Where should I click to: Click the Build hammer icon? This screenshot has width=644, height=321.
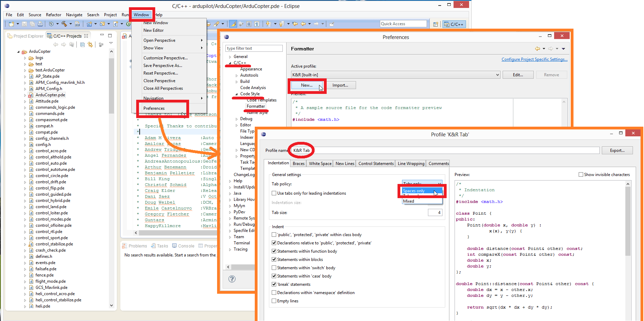click(64, 24)
